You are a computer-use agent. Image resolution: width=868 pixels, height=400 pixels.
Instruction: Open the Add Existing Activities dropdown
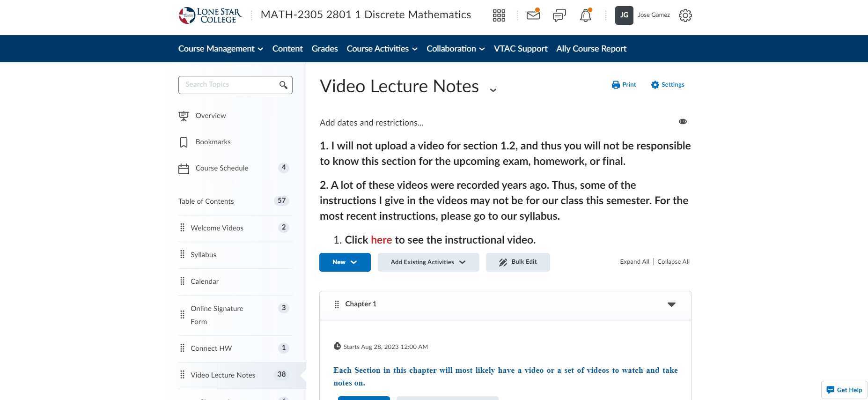[x=428, y=262]
